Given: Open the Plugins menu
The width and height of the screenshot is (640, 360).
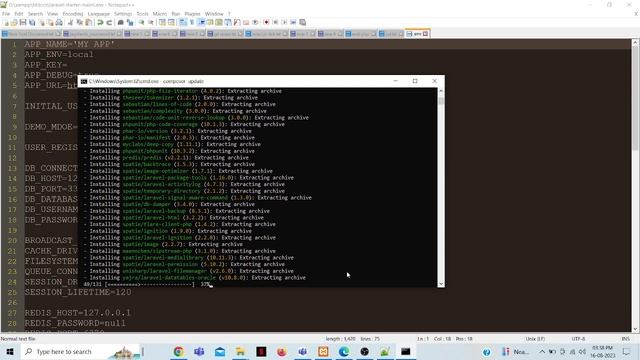Looking at the screenshot, I should click(x=192, y=14).
